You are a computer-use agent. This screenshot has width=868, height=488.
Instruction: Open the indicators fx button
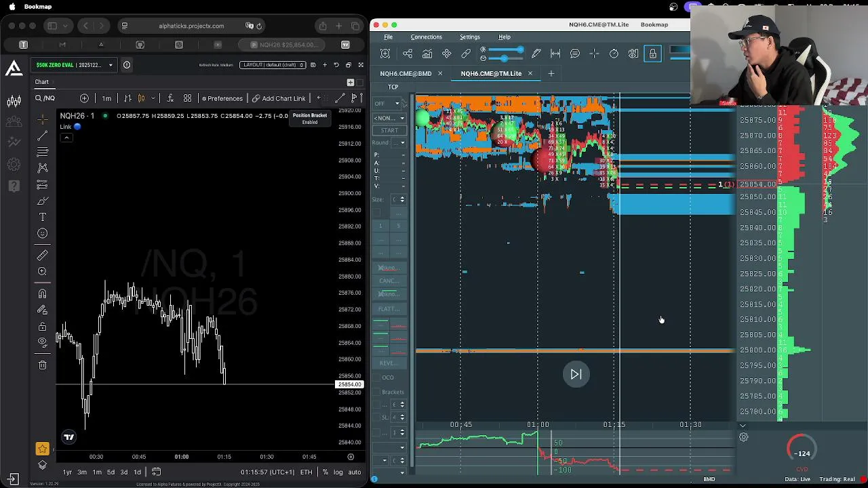(x=170, y=98)
